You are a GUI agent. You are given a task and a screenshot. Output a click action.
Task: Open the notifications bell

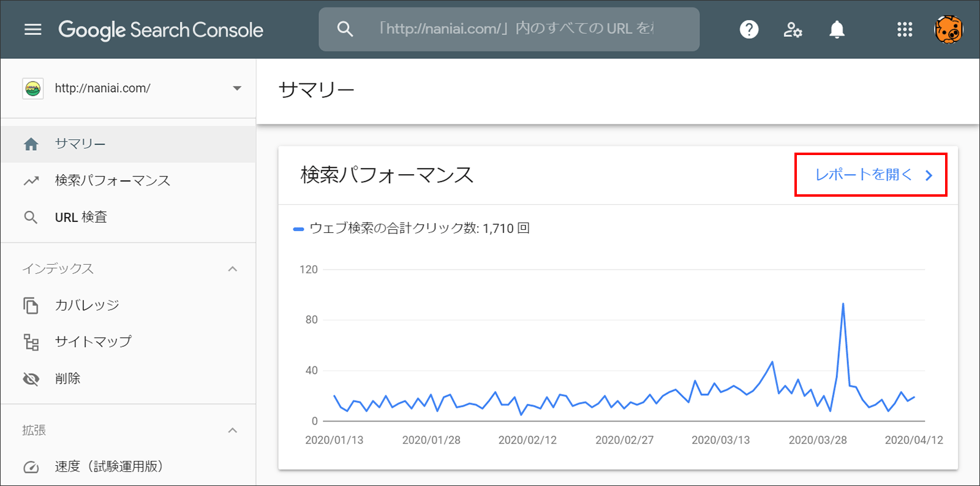pos(837,29)
